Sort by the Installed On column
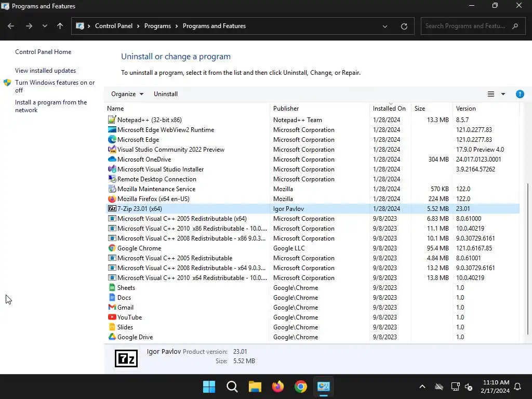Image resolution: width=532 pixels, height=399 pixels. 390,109
